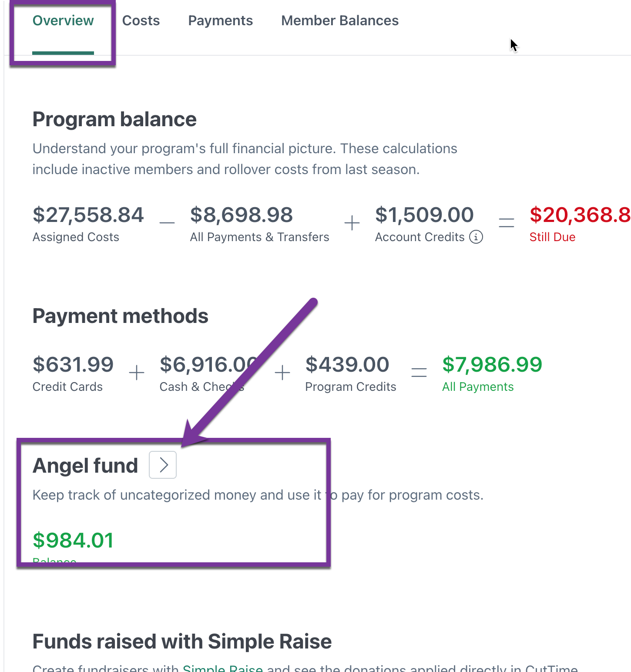Follow the Simple Raise link
The height and width of the screenshot is (672, 631).
pyautogui.click(x=223, y=668)
